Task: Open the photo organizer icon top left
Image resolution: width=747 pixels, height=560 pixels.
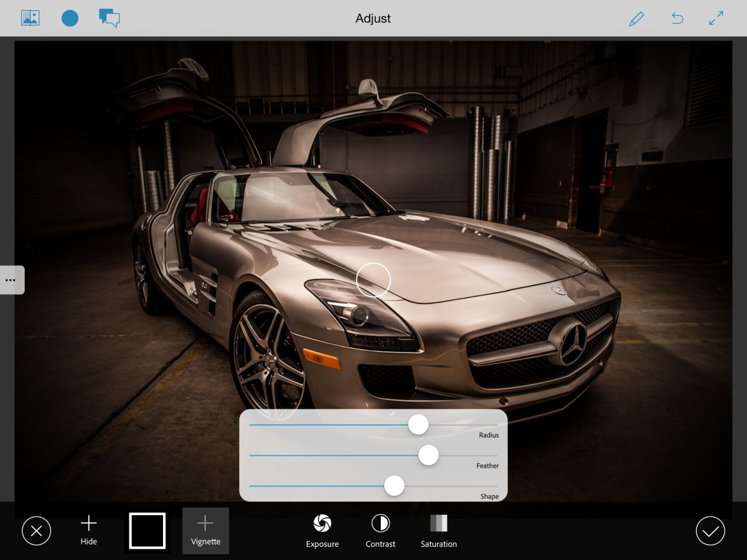Action: [30, 17]
